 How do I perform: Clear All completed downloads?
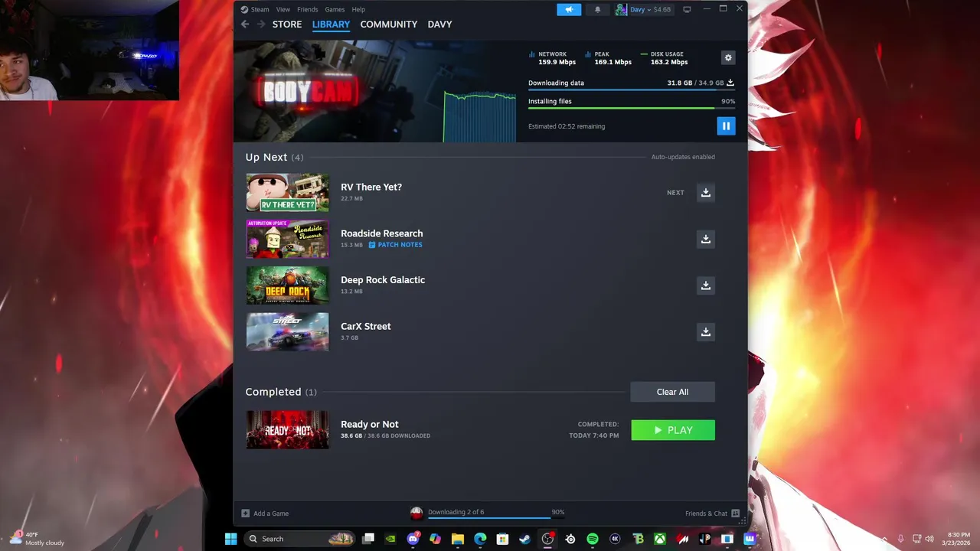click(x=672, y=392)
